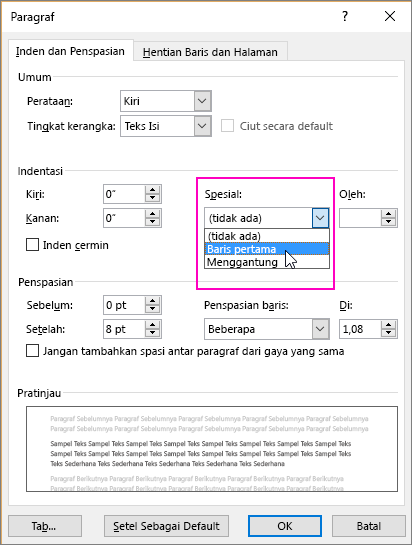Close the Paragraf dialog with X
412x545 pixels.
coord(390,16)
